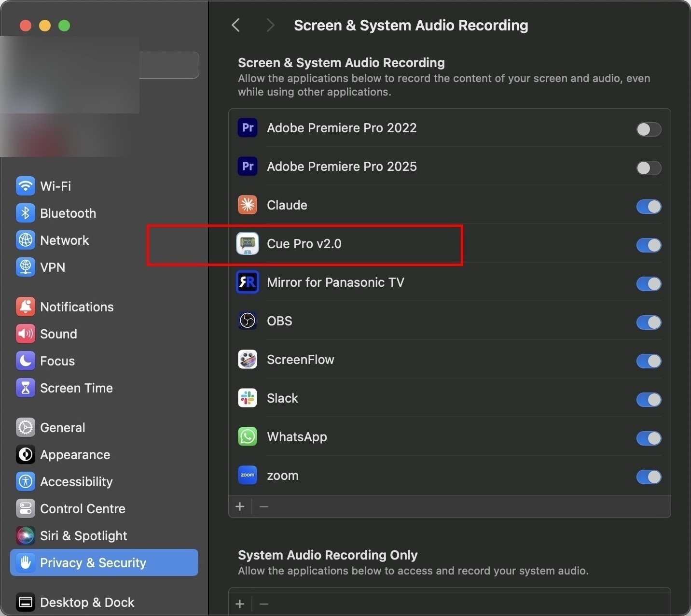Click the Wi-Fi icon in sidebar
This screenshot has width=691, height=616.
25,186
